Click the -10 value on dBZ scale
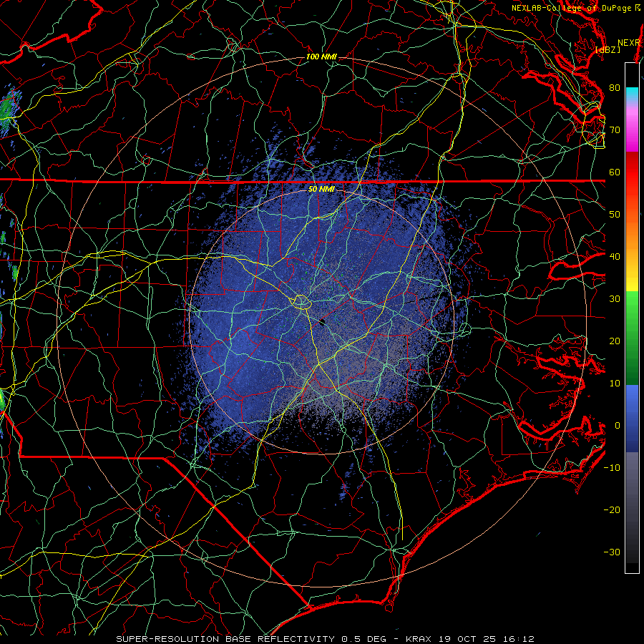644x644 pixels. [612, 467]
